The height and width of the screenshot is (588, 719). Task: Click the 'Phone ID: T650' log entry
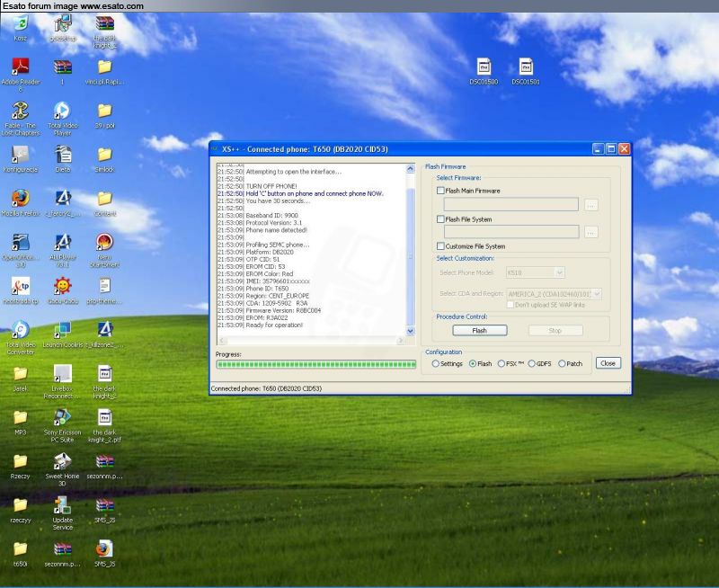pos(267,289)
